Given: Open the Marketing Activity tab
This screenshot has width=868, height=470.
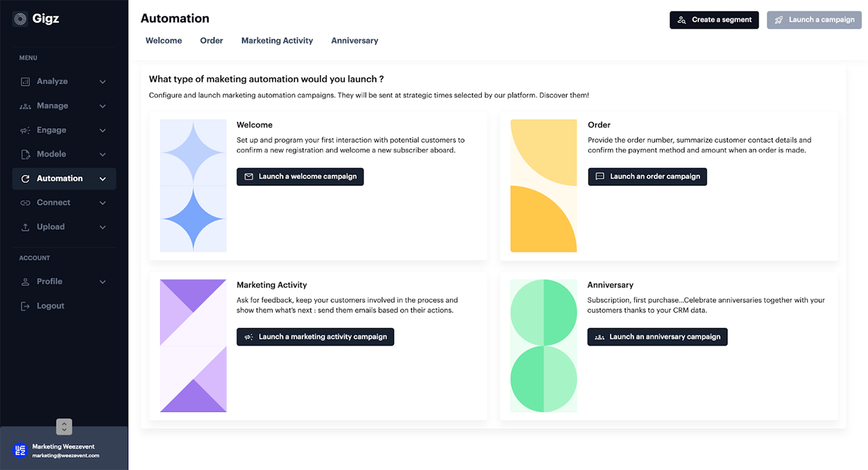Looking at the screenshot, I should click(277, 40).
